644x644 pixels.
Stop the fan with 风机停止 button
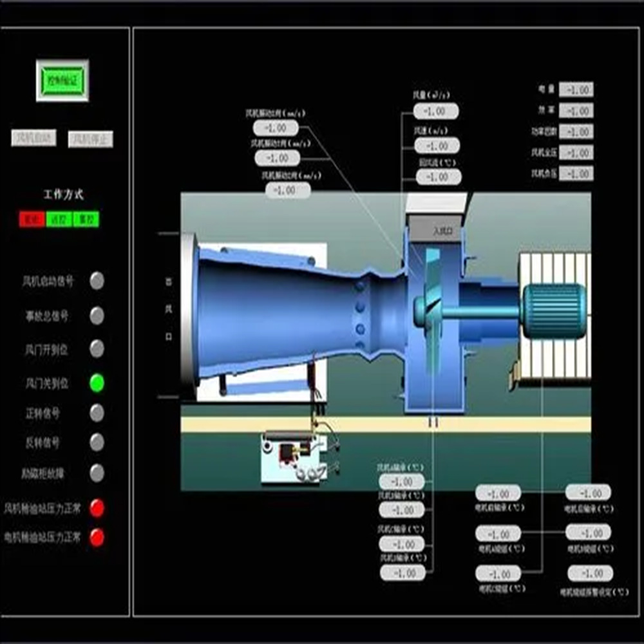[90, 139]
